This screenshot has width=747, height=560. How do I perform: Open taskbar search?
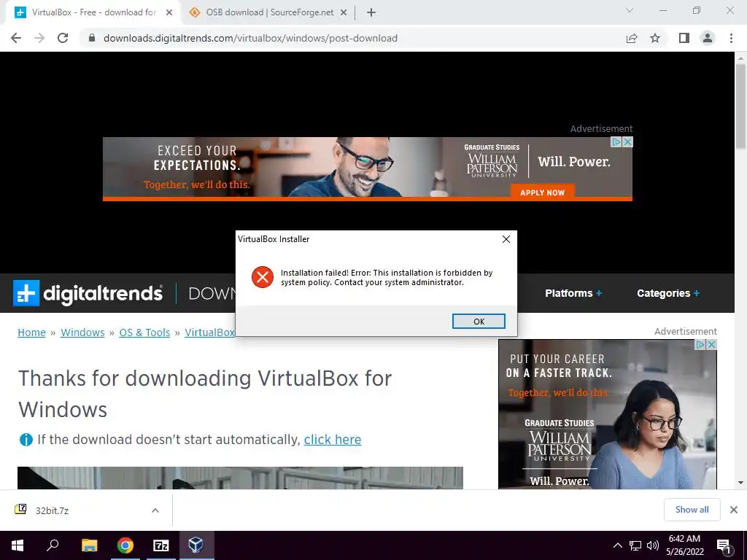[x=53, y=545]
